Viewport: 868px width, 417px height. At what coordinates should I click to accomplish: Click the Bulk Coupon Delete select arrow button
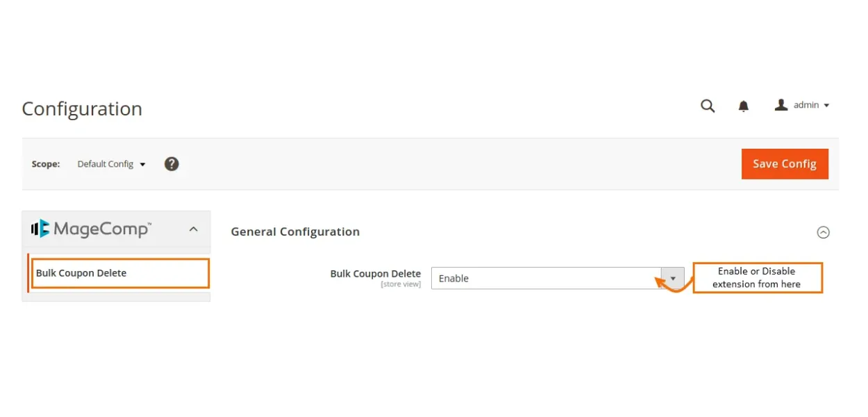pos(672,278)
